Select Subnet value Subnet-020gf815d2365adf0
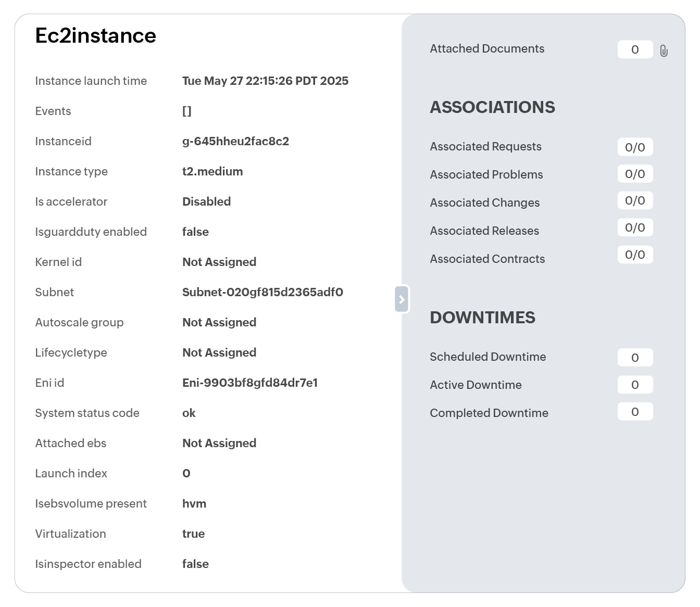Screen dimensions: 700x607 point(262,292)
